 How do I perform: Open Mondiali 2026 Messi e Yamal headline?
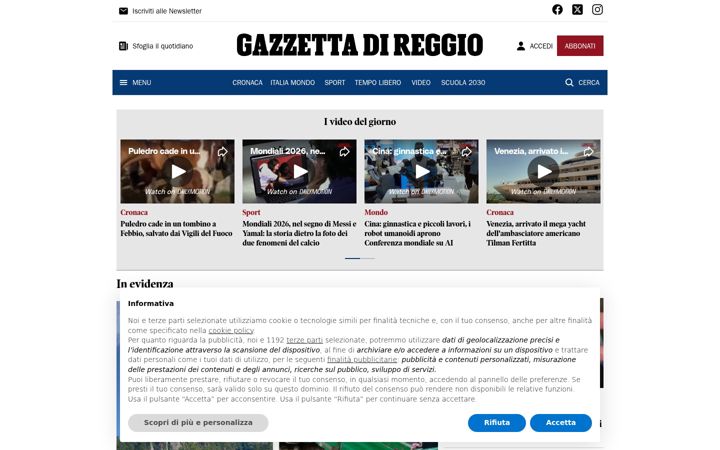(299, 233)
